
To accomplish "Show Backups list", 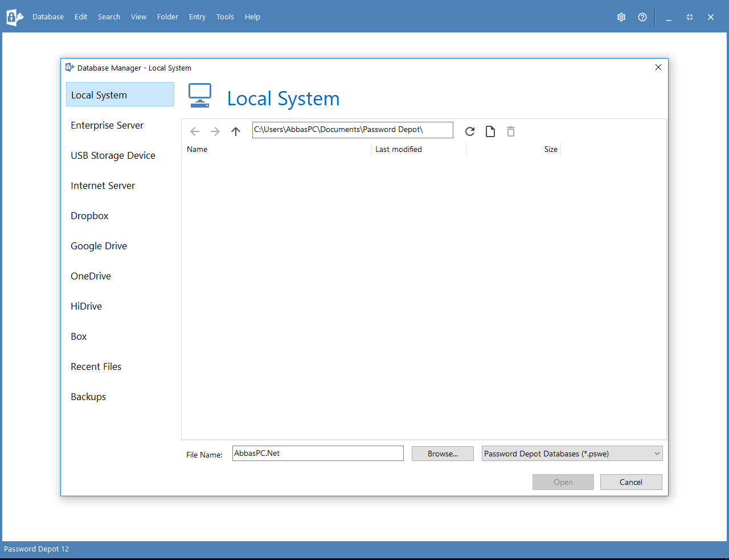I will tap(120, 397).
